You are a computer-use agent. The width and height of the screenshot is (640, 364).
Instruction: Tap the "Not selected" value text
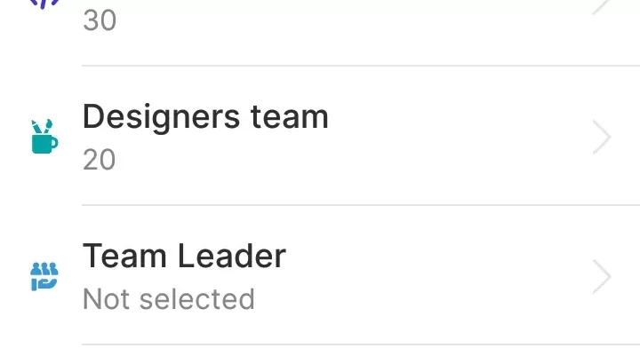coord(168,299)
